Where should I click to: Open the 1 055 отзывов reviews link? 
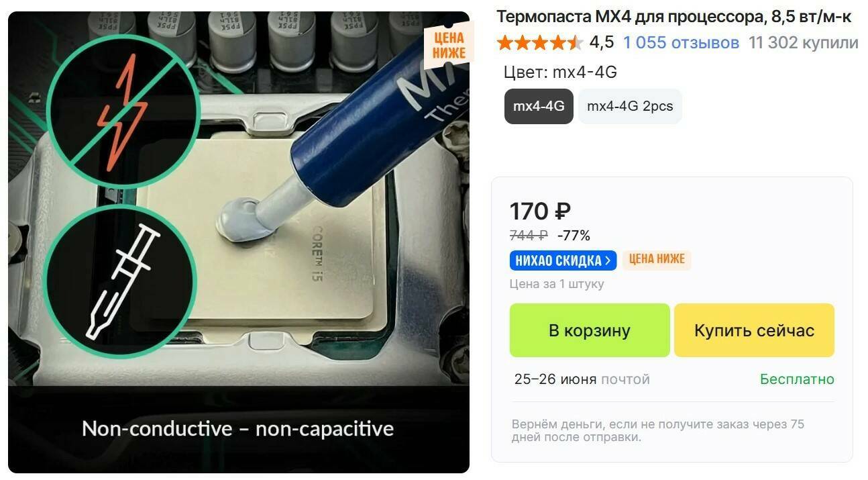point(681,43)
